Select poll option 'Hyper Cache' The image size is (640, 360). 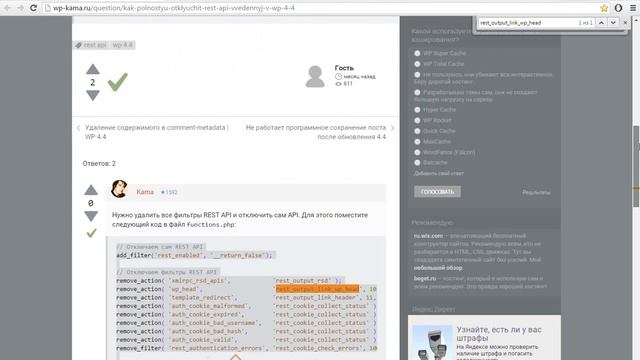(417, 110)
